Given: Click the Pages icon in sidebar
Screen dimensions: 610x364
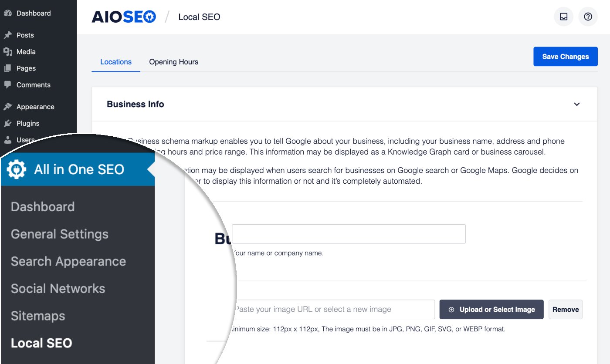Looking at the screenshot, I should 7,68.
